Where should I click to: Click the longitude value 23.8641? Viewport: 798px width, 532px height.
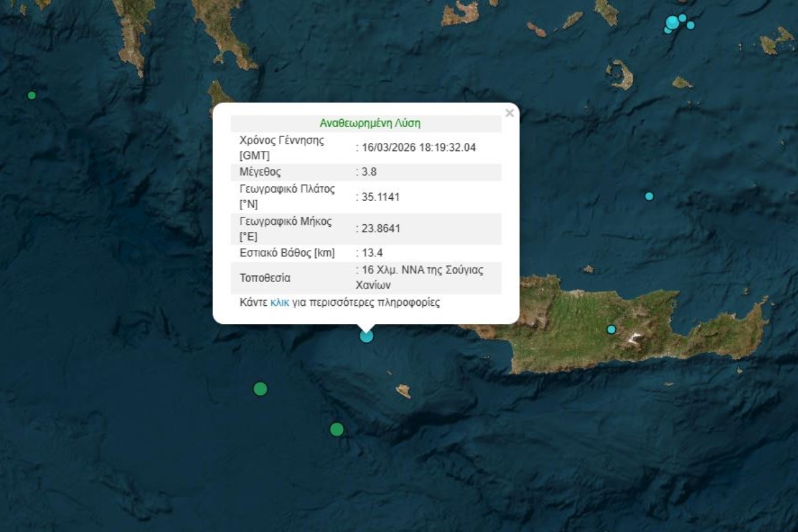pos(381,229)
